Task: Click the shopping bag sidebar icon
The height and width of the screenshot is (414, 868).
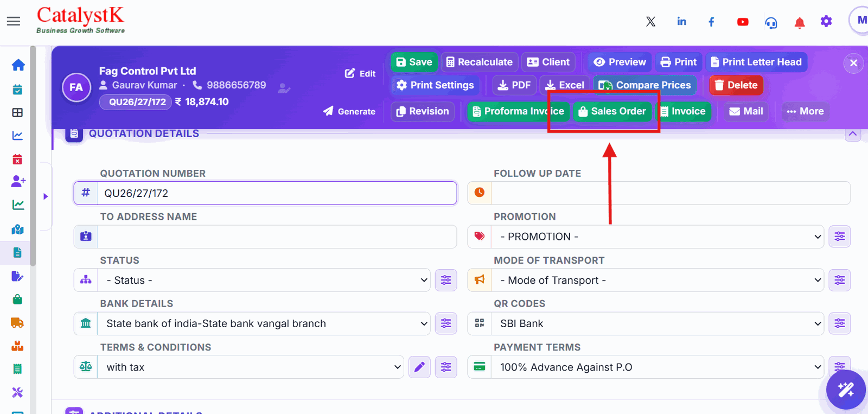Action: point(17,300)
